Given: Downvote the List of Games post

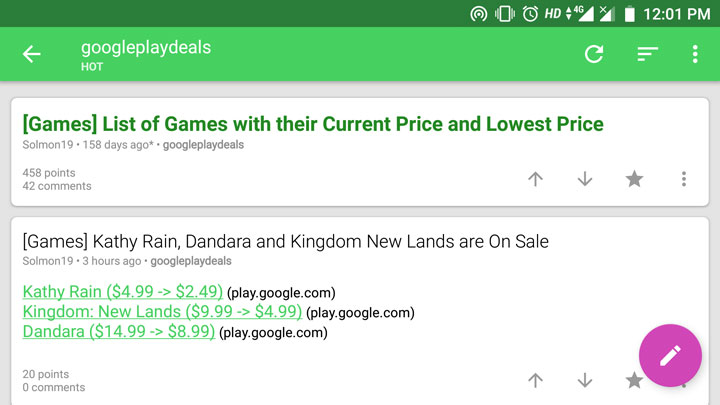Looking at the screenshot, I should pyautogui.click(x=585, y=179).
